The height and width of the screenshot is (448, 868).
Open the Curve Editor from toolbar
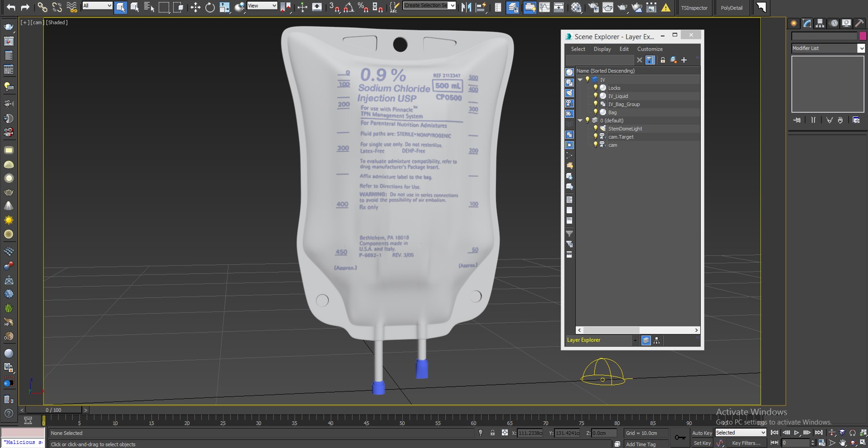point(544,7)
